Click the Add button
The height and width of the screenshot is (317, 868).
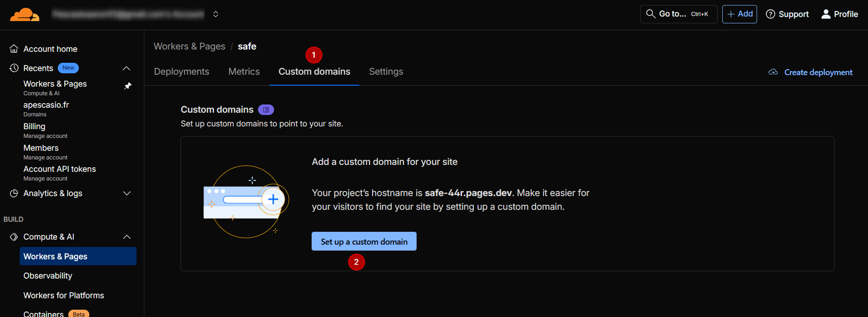tap(739, 14)
